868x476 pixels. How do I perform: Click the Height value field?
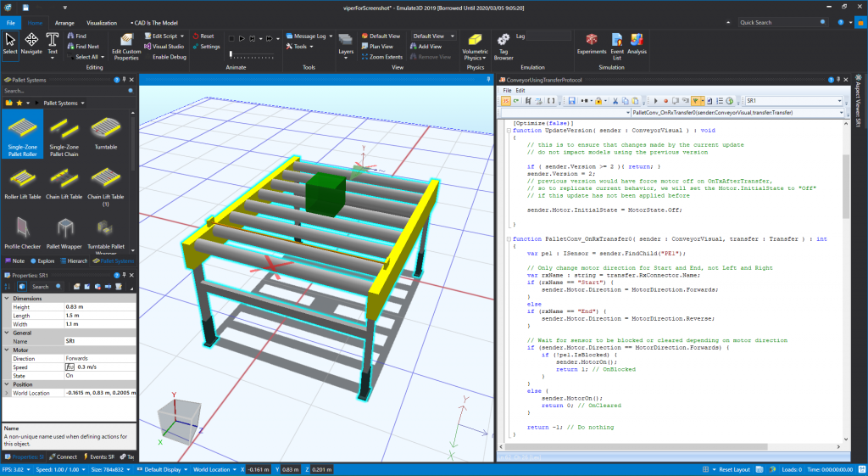tap(100, 307)
